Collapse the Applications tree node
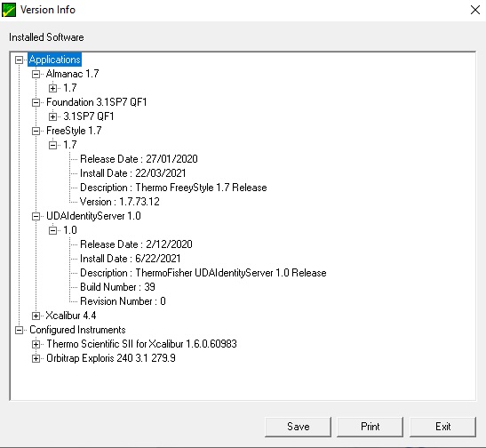Image resolution: width=486 pixels, height=448 pixels. click(x=20, y=60)
